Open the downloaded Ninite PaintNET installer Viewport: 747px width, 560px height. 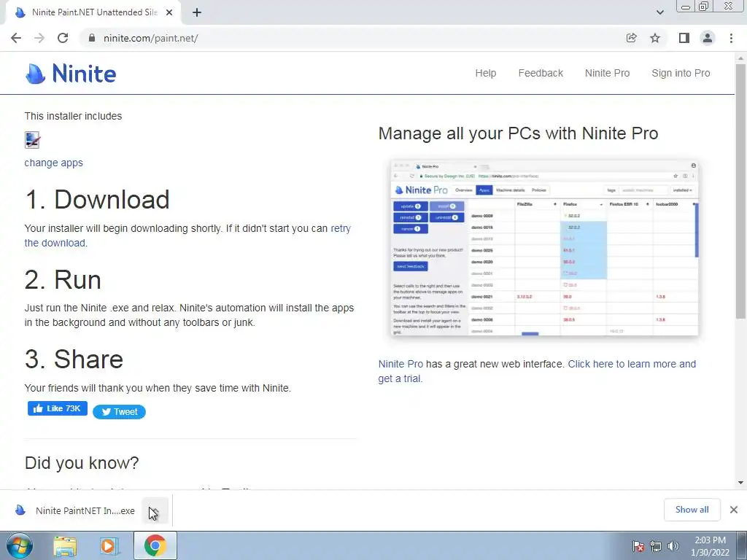click(76, 510)
